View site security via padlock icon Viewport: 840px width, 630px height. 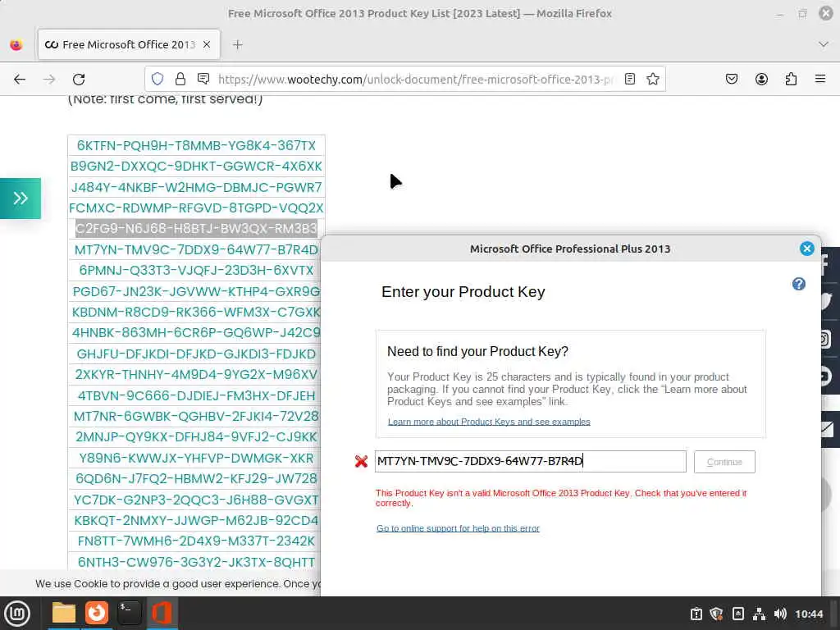180,80
